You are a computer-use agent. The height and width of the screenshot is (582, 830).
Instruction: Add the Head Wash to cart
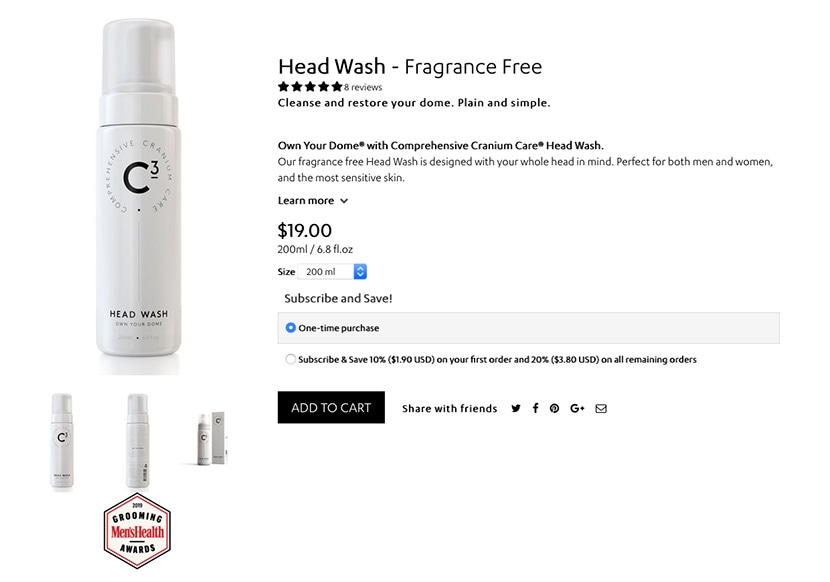[x=331, y=407]
